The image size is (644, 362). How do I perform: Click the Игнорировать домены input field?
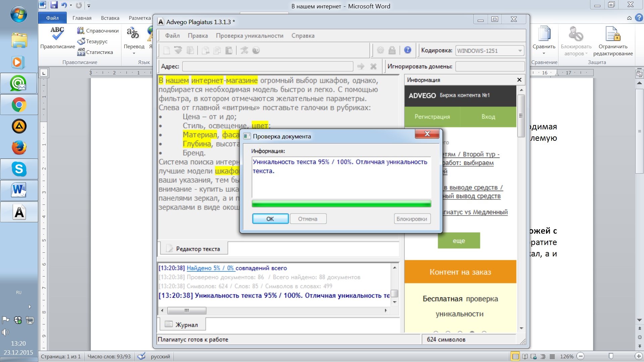click(490, 66)
